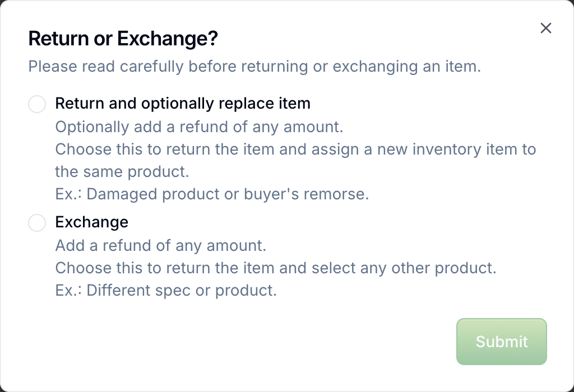This screenshot has width=574, height=392.
Task: Select the Exchange radio button
Action: click(37, 223)
